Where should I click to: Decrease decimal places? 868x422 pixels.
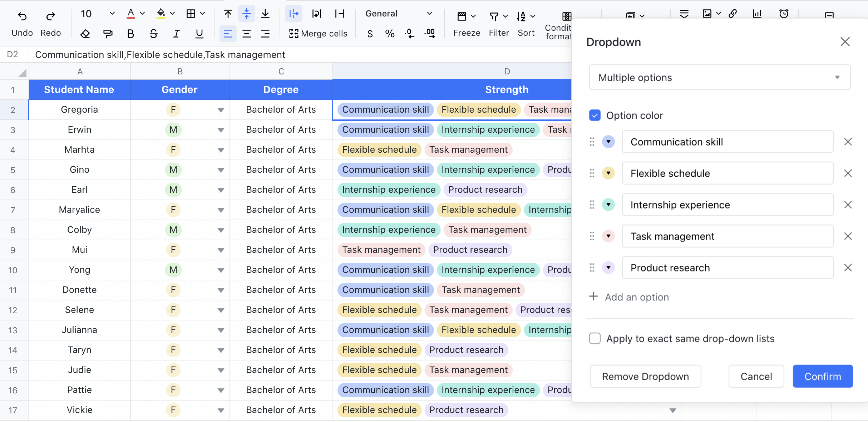[x=409, y=34]
